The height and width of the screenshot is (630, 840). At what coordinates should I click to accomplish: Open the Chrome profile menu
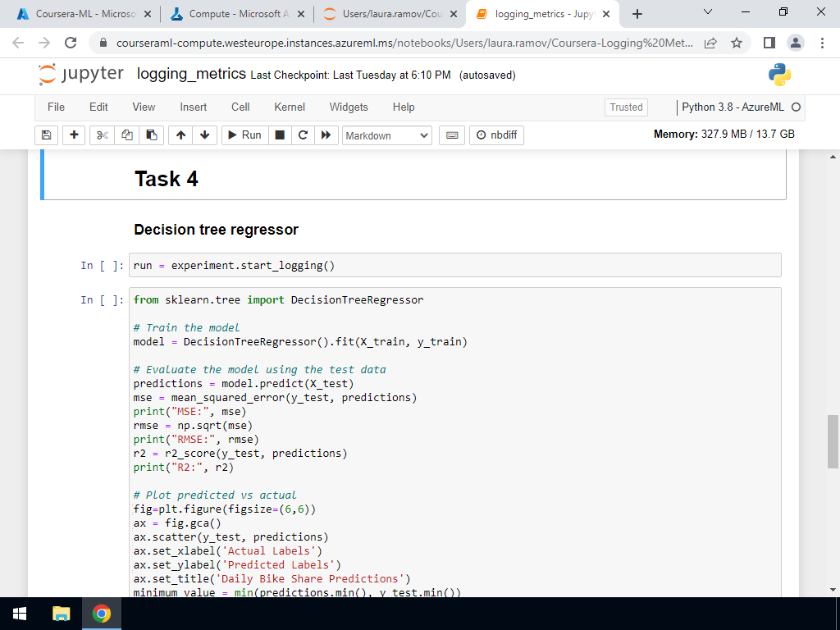796,43
